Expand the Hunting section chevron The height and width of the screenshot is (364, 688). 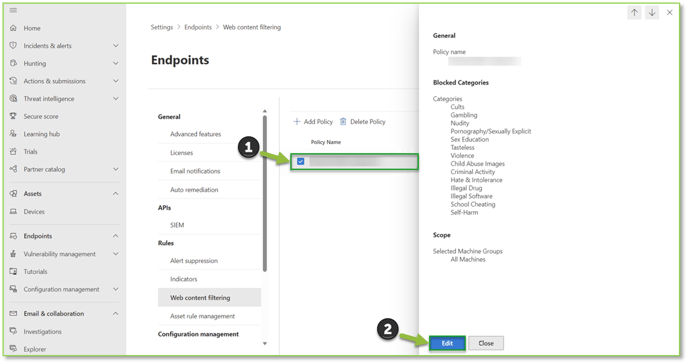click(115, 63)
